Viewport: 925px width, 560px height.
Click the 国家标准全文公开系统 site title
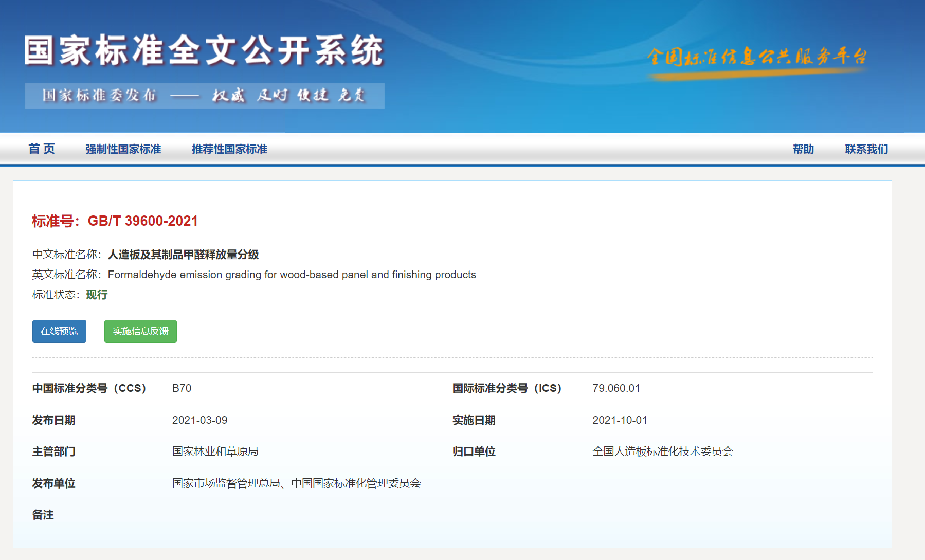tap(204, 50)
